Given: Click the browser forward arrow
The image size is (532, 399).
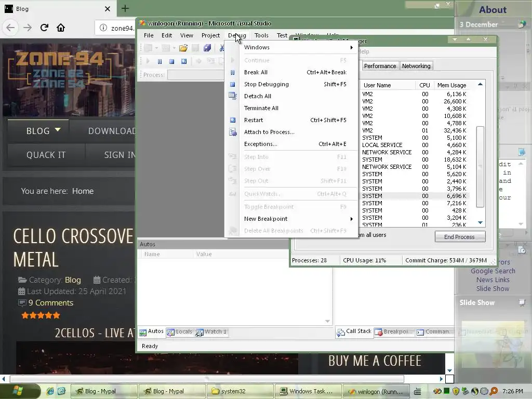Looking at the screenshot, I should click(x=28, y=28).
